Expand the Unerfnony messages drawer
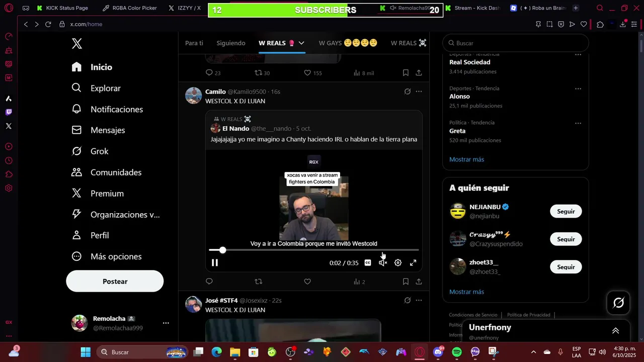 pos(615,330)
